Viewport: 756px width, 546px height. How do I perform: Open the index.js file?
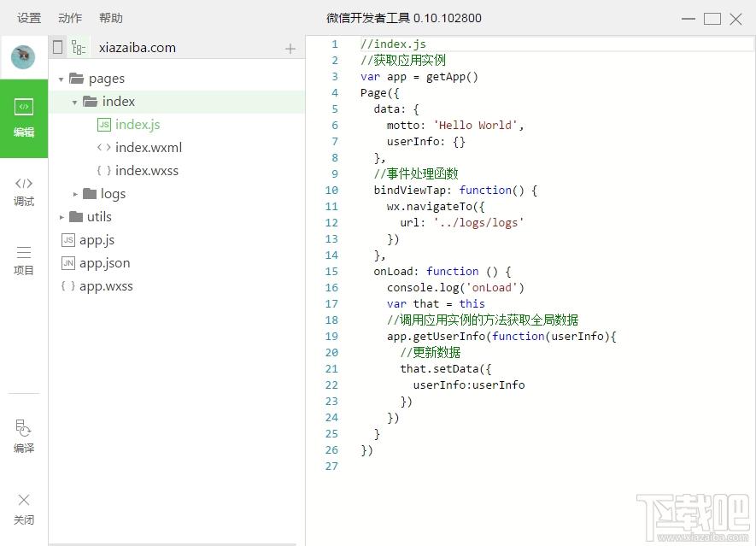point(138,125)
